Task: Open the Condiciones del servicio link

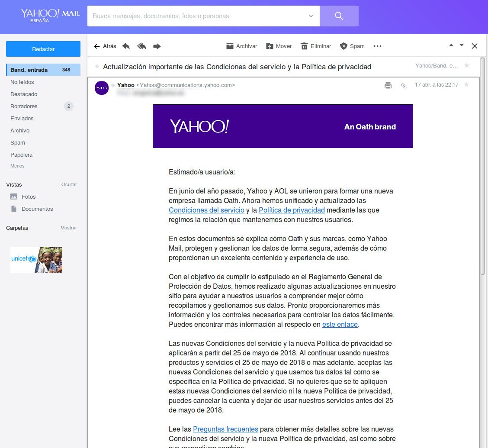Action: (x=207, y=210)
